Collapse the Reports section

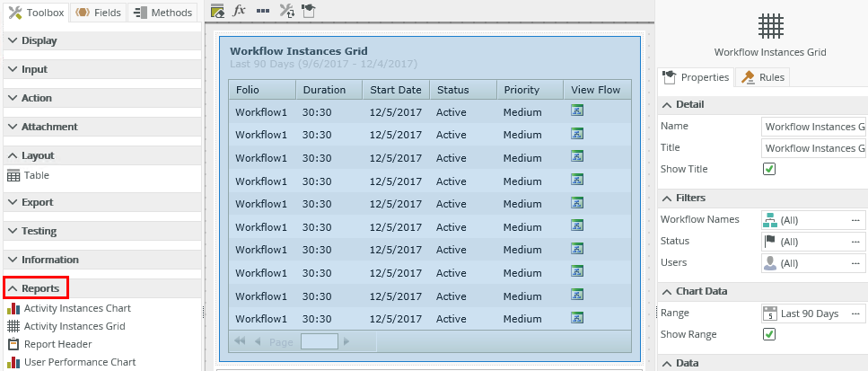[36, 288]
